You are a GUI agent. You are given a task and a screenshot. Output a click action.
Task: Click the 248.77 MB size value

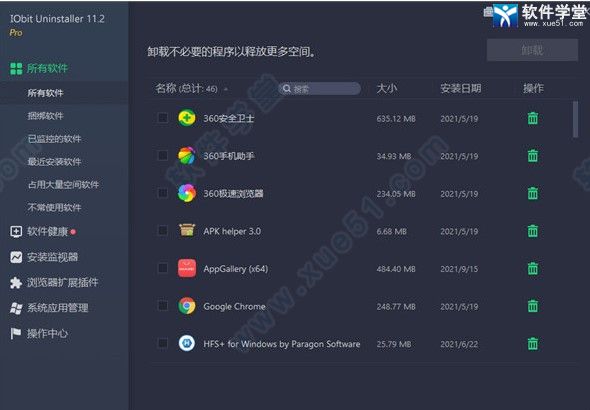396,307
